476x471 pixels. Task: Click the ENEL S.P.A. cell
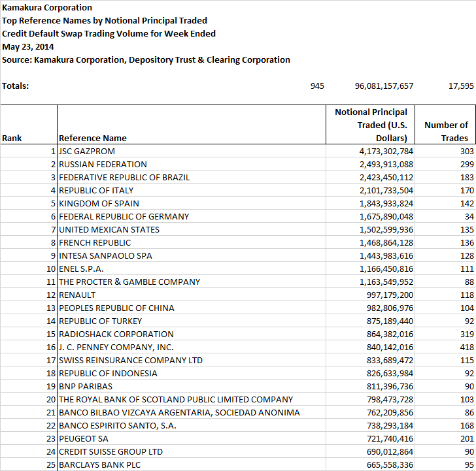point(192,268)
